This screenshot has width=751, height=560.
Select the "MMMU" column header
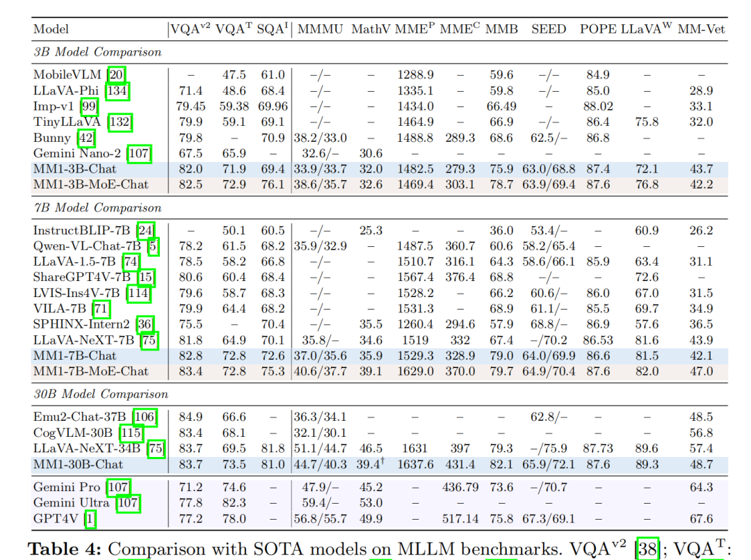point(320,29)
